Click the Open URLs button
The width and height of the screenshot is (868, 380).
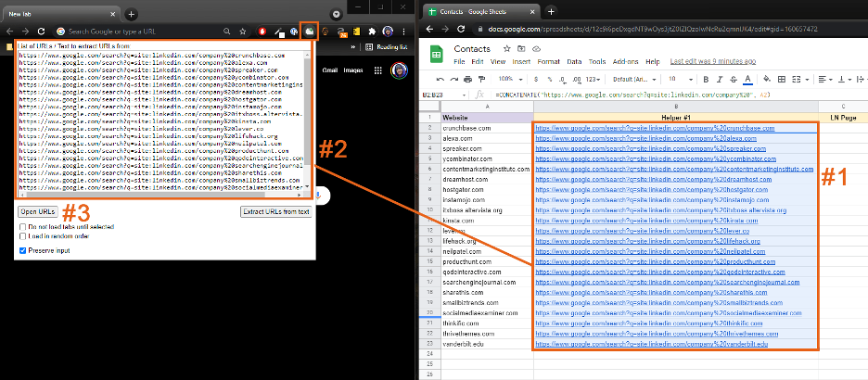(38, 211)
